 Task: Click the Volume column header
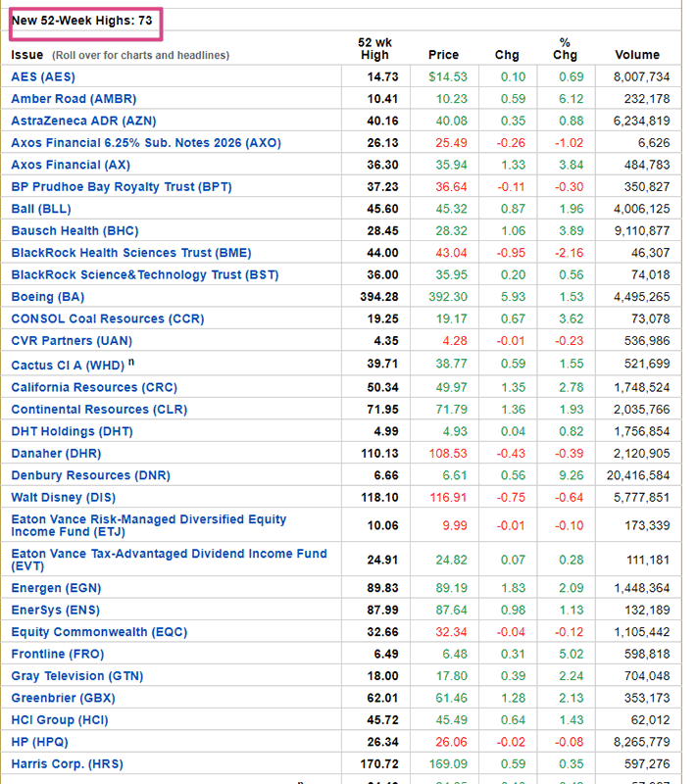(x=637, y=55)
